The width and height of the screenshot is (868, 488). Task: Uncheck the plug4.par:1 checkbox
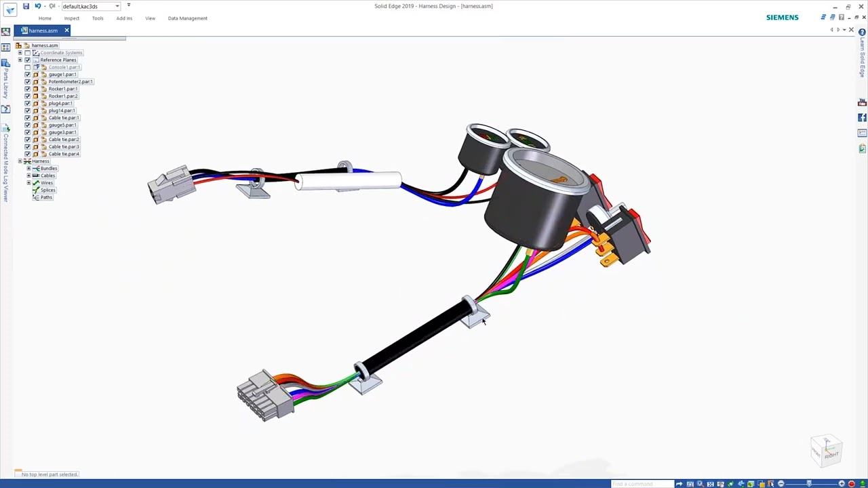tap(28, 103)
